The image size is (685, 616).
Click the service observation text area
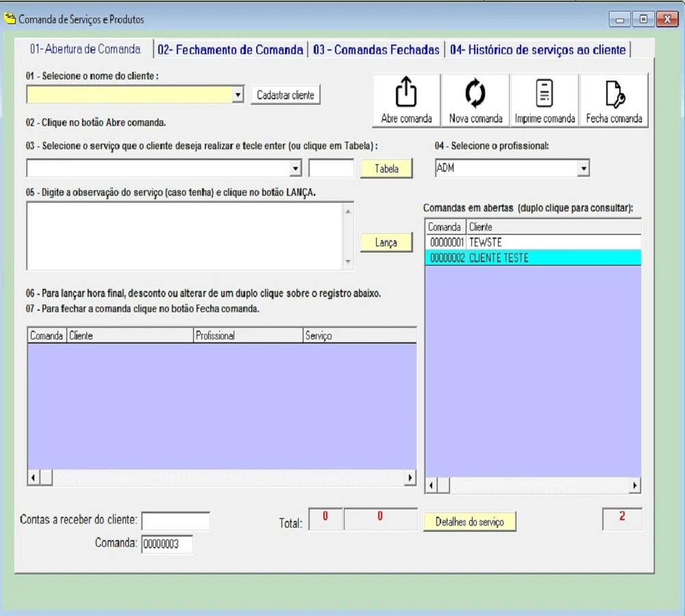[x=185, y=236]
